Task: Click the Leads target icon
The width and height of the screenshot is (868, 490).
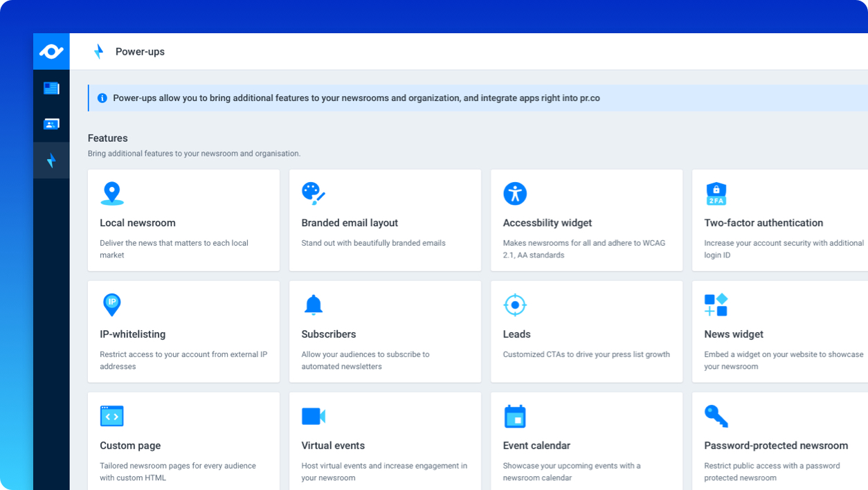Action: (515, 305)
